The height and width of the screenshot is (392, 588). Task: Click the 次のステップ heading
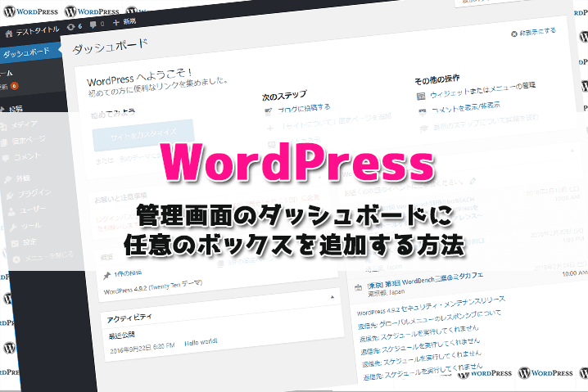285,96
